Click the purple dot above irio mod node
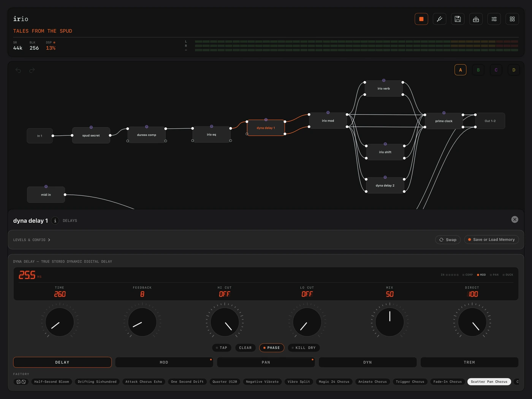 click(328, 112)
